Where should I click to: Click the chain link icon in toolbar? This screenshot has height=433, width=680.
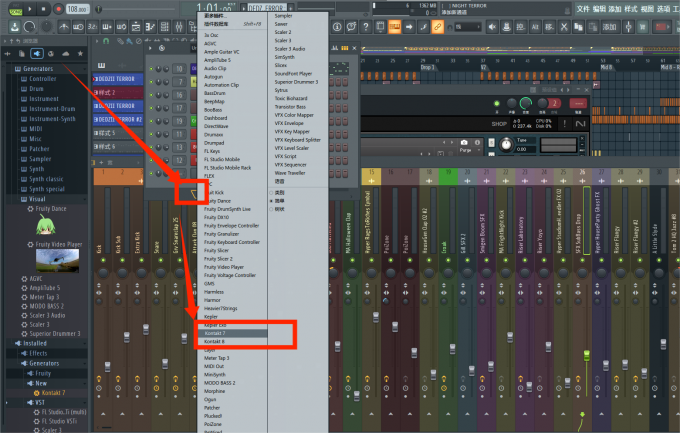438,27
